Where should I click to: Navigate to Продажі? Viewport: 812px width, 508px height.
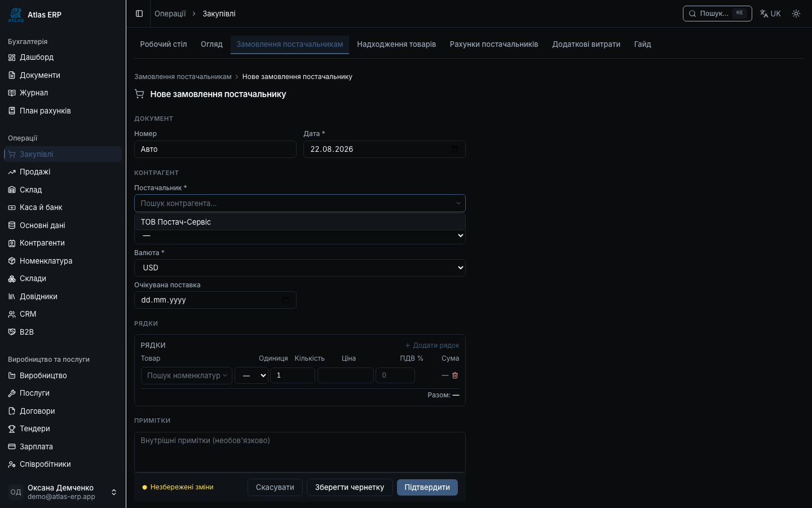[x=63, y=172]
